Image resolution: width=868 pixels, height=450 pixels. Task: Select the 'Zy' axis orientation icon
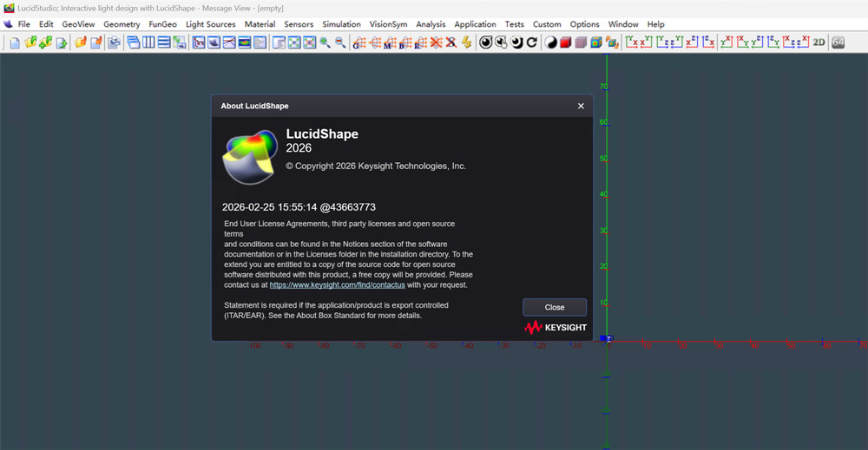pyautogui.click(x=773, y=42)
